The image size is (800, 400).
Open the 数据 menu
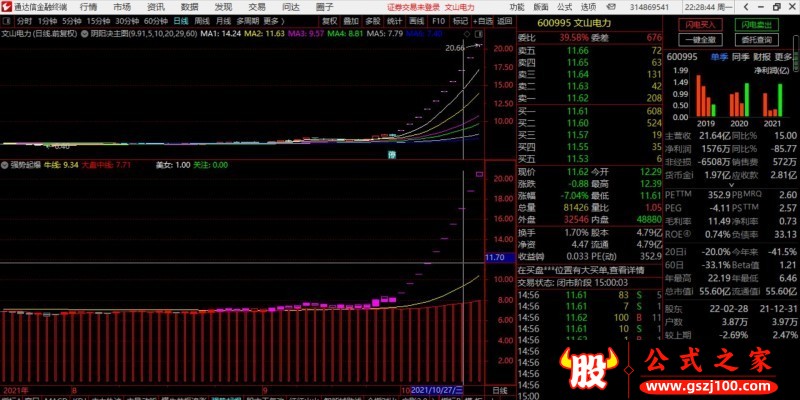(189, 7)
